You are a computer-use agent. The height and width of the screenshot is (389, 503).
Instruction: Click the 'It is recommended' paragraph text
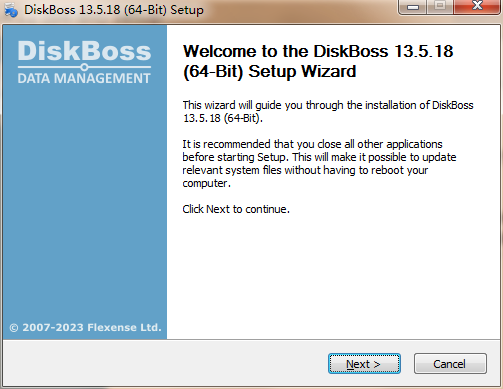[319, 164]
